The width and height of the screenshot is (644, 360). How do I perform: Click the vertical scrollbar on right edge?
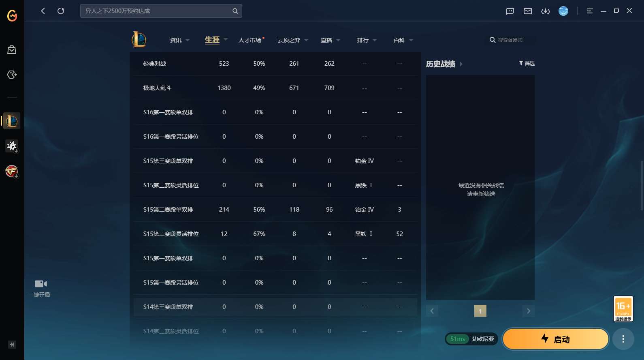642,186
